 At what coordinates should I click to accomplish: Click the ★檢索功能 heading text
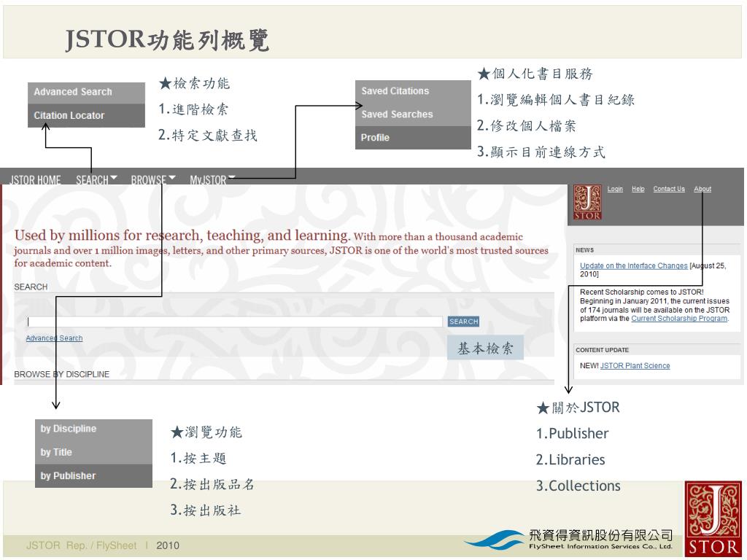(x=194, y=83)
